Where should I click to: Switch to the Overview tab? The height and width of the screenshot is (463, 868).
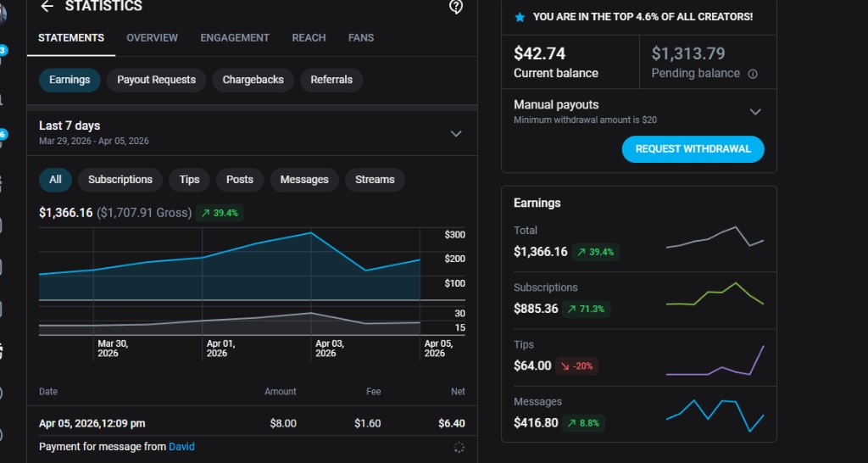(152, 38)
